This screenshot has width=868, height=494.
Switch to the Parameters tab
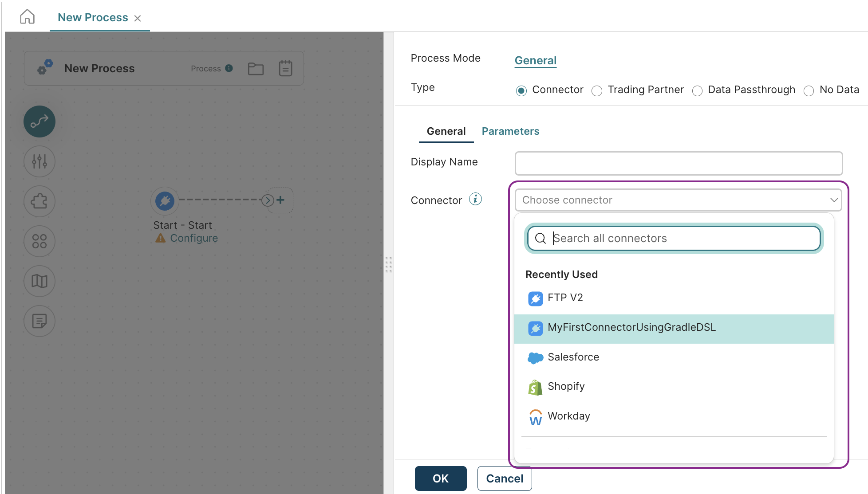pyautogui.click(x=510, y=131)
